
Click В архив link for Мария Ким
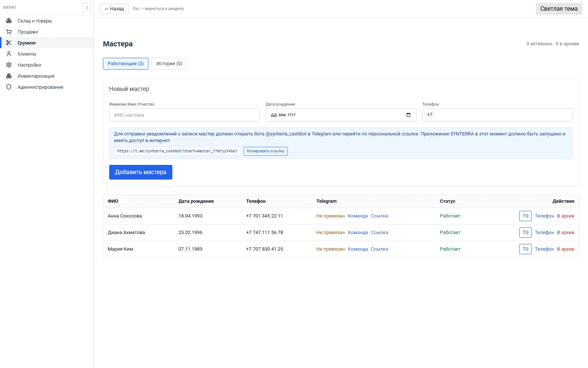(x=566, y=249)
